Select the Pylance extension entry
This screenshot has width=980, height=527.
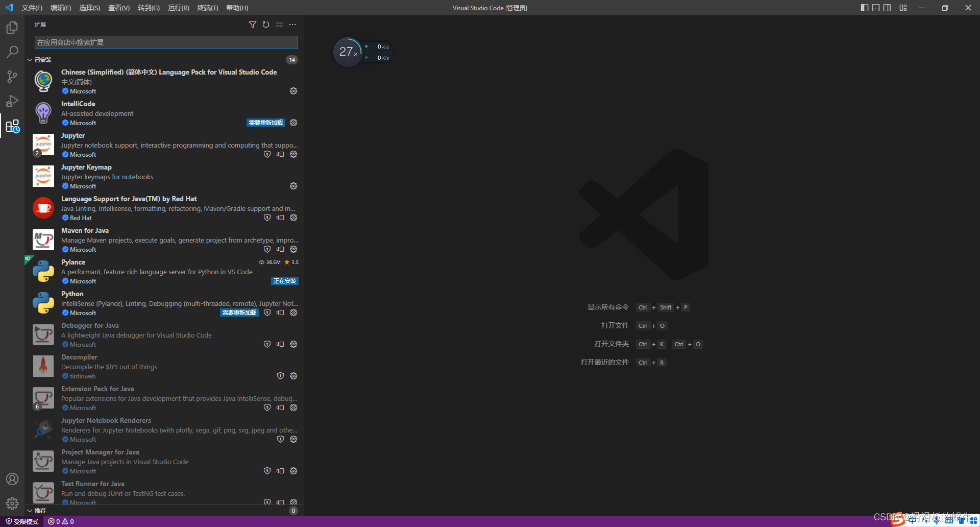click(164, 272)
